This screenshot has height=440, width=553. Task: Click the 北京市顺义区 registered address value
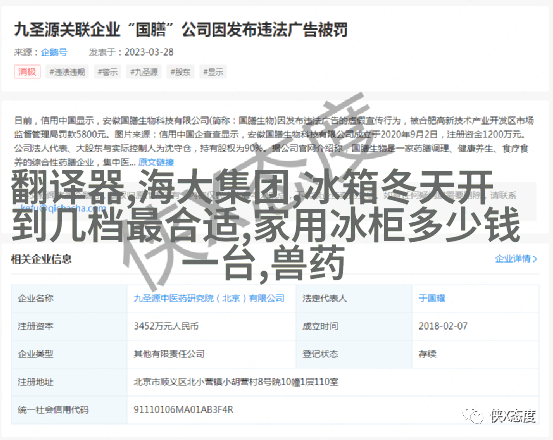236,382
